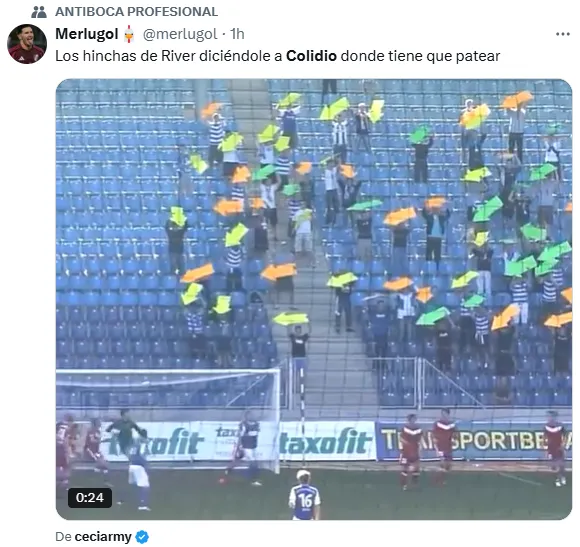Open the @merlugol handle link
This screenshot has width=580, height=547.
pyautogui.click(x=180, y=34)
